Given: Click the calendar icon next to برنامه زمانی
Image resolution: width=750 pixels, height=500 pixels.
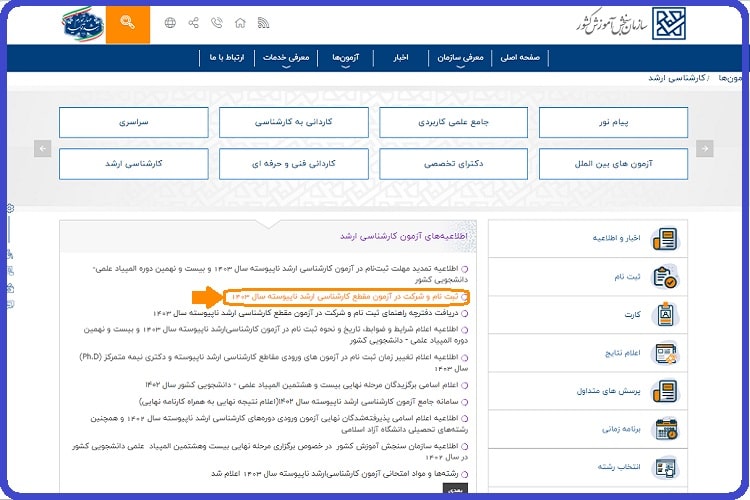Looking at the screenshot, I should point(665,429).
